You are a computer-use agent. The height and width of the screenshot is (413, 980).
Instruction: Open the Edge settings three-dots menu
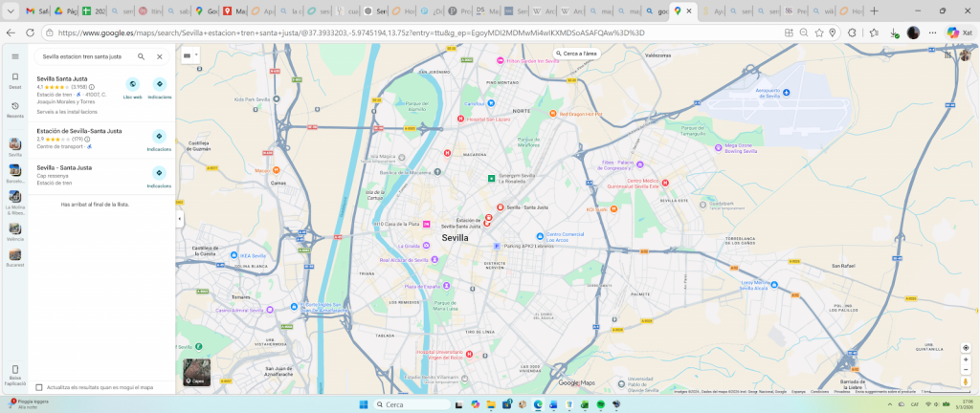(933, 32)
